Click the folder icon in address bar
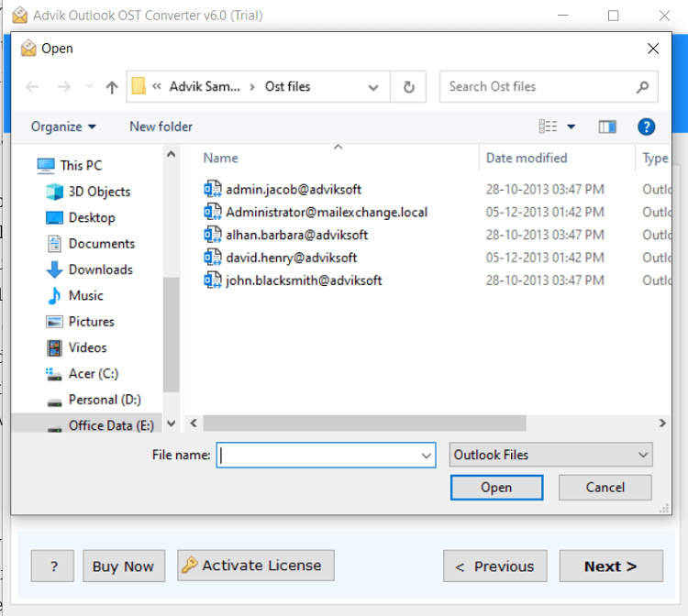Screen dimensions: 688x616 tap(139, 86)
